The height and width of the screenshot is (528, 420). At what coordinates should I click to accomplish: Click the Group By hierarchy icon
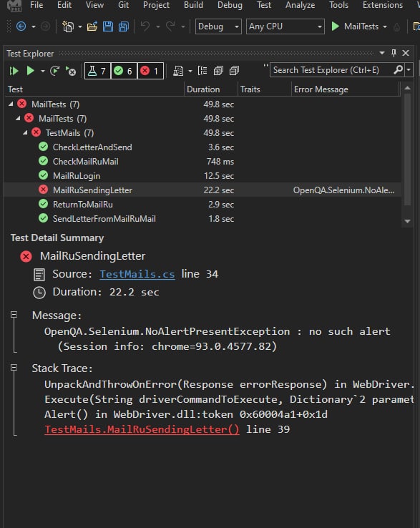(x=202, y=71)
